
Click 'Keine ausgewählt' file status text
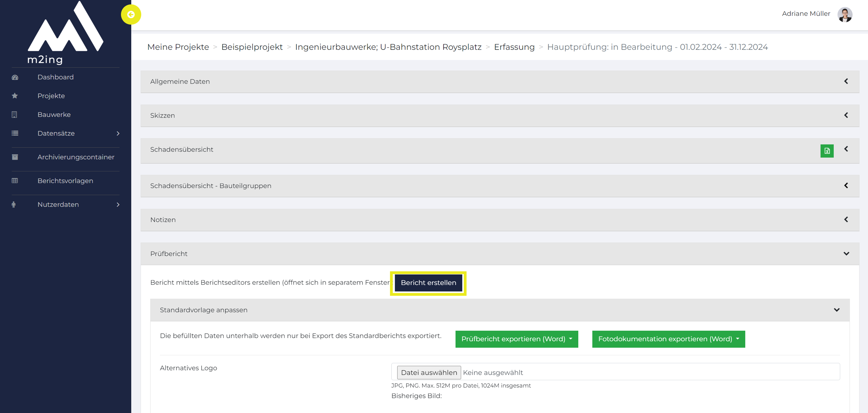click(x=493, y=373)
